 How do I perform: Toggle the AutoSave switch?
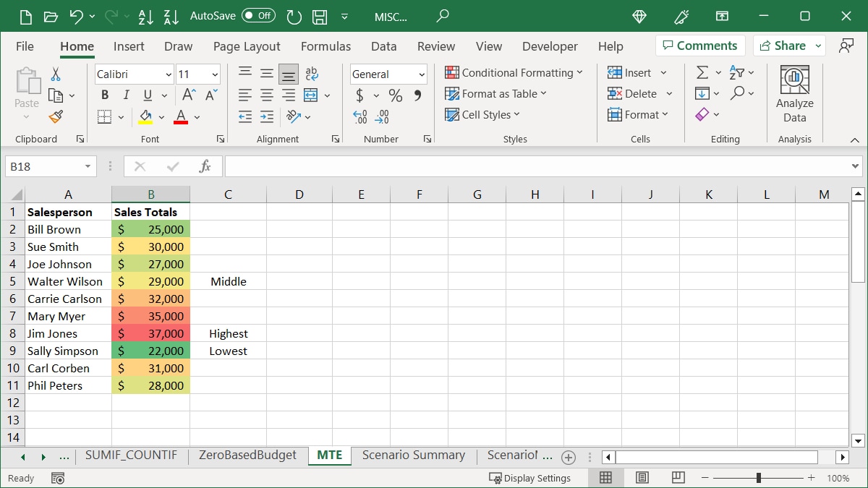click(258, 15)
